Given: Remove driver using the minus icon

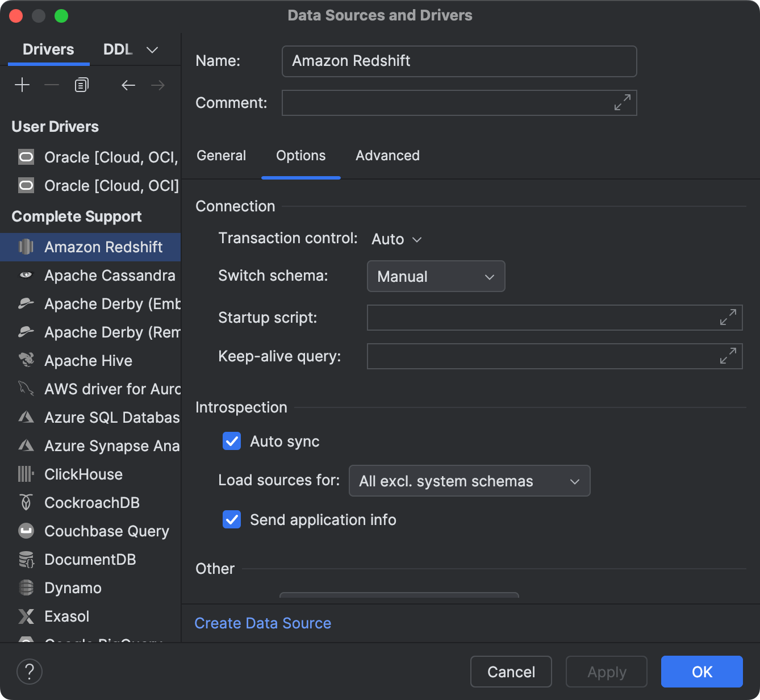Looking at the screenshot, I should pyautogui.click(x=52, y=84).
